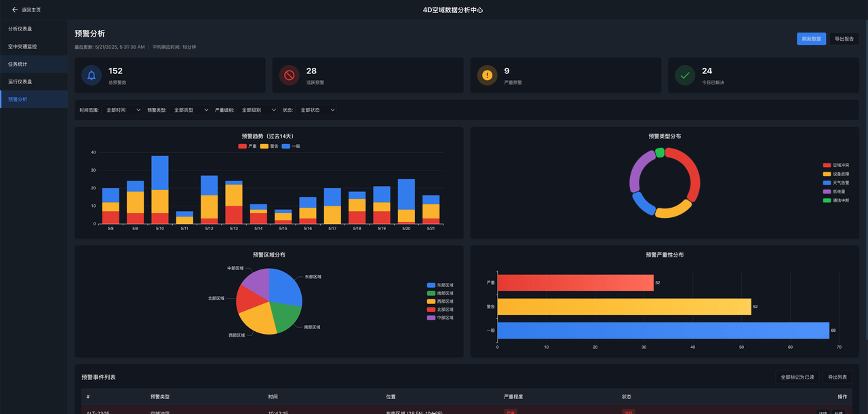The height and width of the screenshot is (414, 868).
Task: Click the blue 一般 bar in the severity chart
Action: coord(663,331)
